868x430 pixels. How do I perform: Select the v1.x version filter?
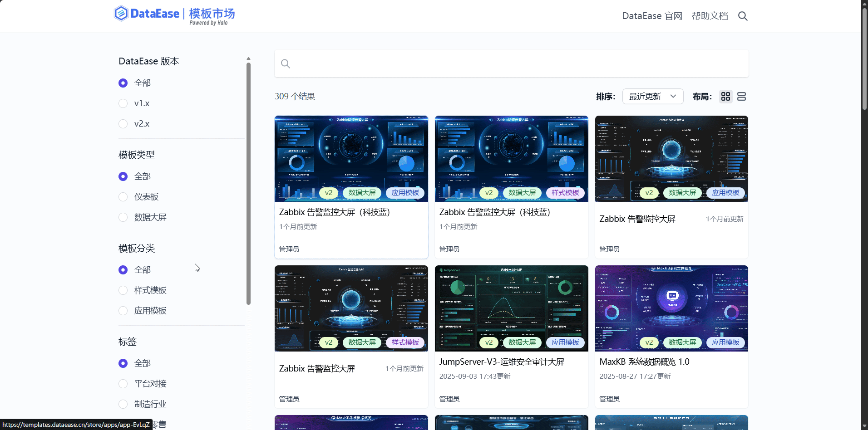123,103
